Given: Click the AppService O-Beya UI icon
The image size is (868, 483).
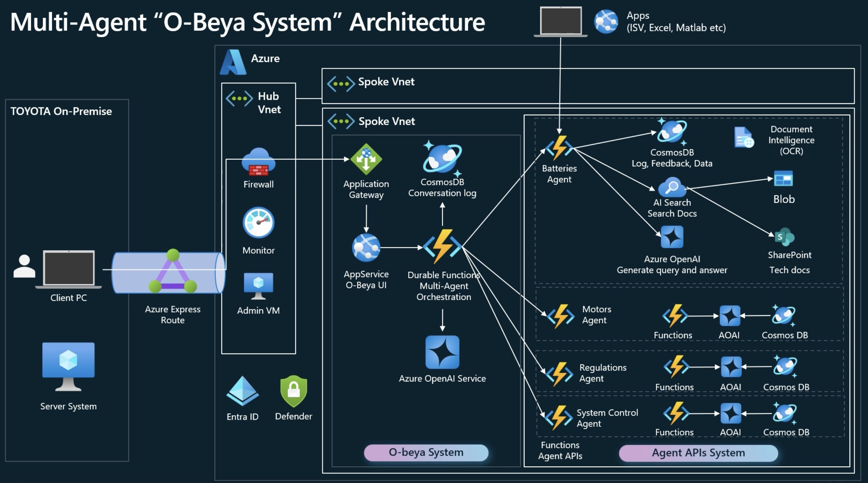Looking at the screenshot, I should (366, 247).
